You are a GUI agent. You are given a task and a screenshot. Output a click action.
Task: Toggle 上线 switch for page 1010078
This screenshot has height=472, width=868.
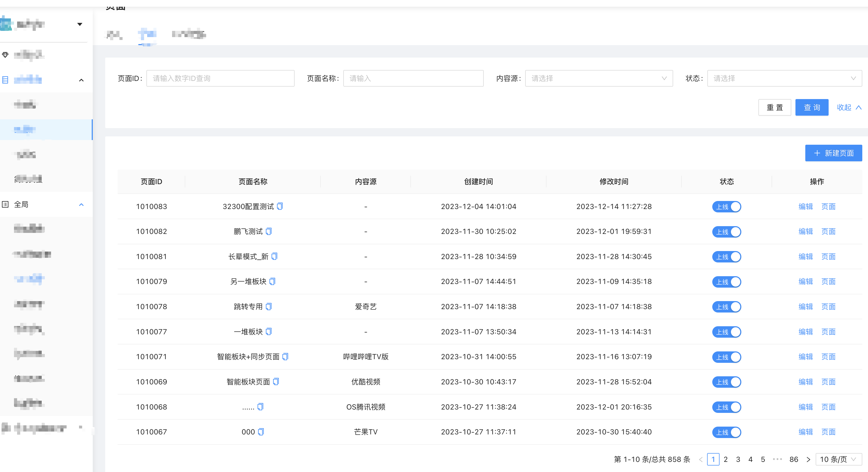tap(727, 307)
